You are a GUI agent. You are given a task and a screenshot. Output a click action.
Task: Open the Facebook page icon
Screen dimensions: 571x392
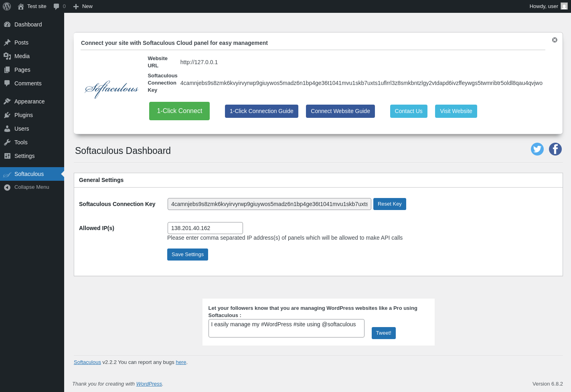[555, 149]
